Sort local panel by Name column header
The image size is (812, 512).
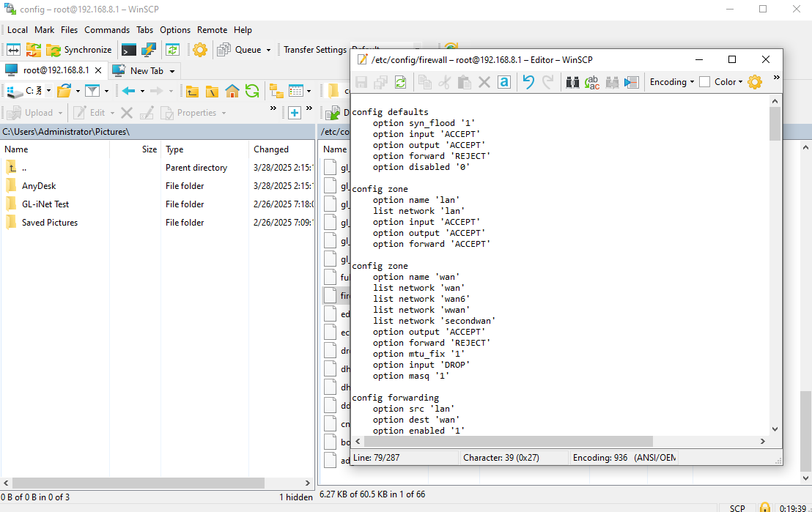point(55,149)
